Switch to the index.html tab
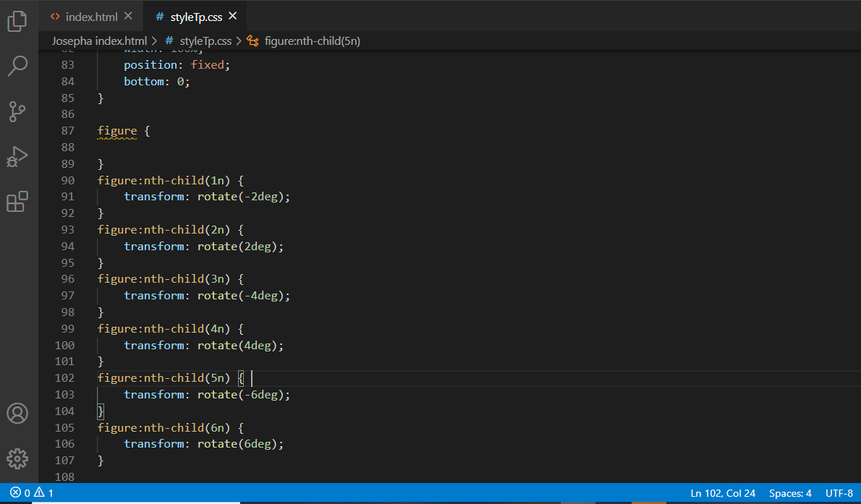The width and height of the screenshot is (861, 504). pyautogui.click(x=91, y=17)
